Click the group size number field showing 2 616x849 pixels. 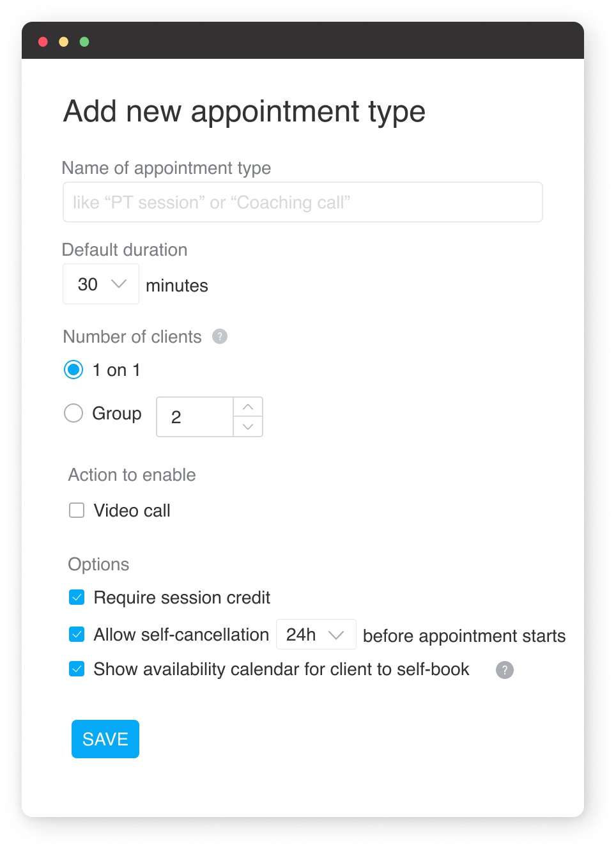click(195, 417)
